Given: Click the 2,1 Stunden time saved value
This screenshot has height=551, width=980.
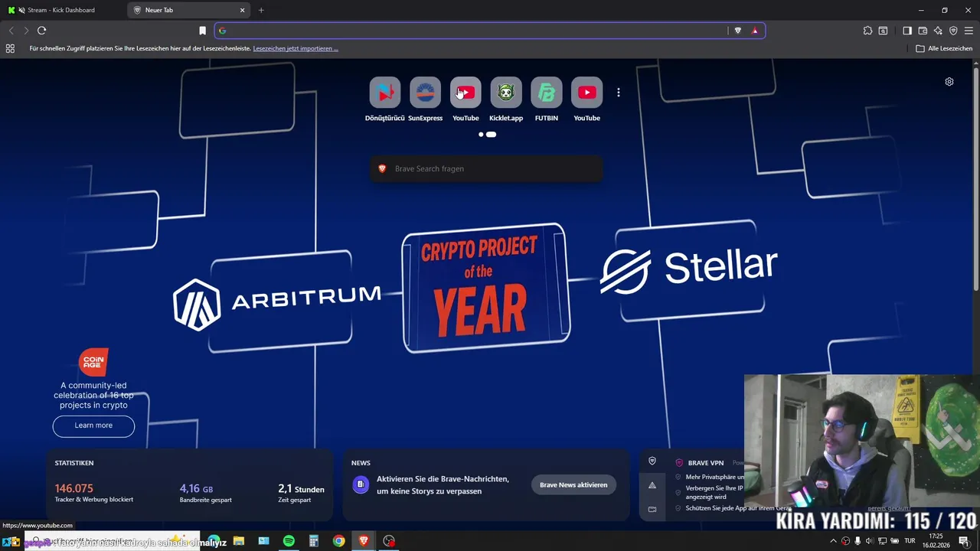Looking at the screenshot, I should coord(301,488).
